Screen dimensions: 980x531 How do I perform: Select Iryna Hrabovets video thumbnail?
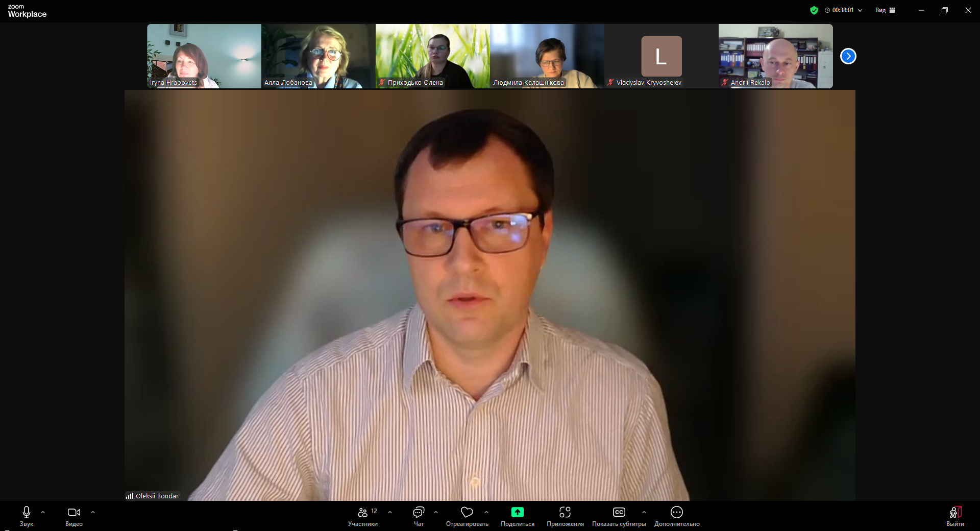(x=204, y=56)
